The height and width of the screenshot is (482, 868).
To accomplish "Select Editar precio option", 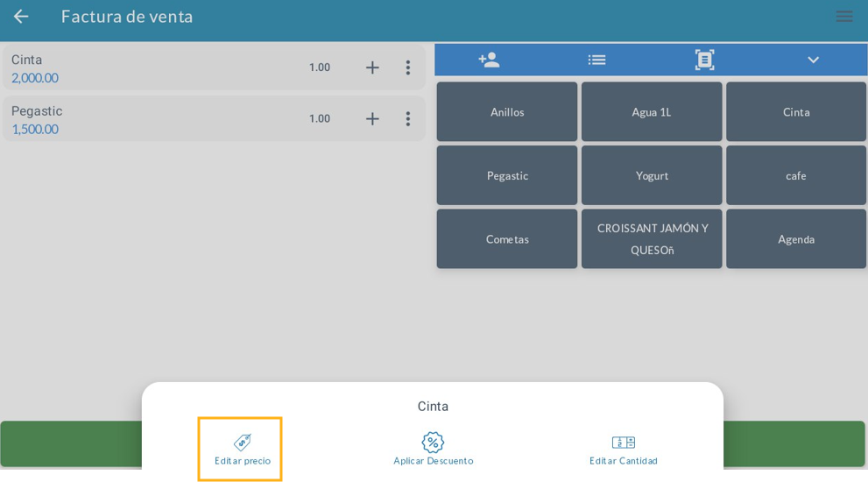I will (x=242, y=449).
